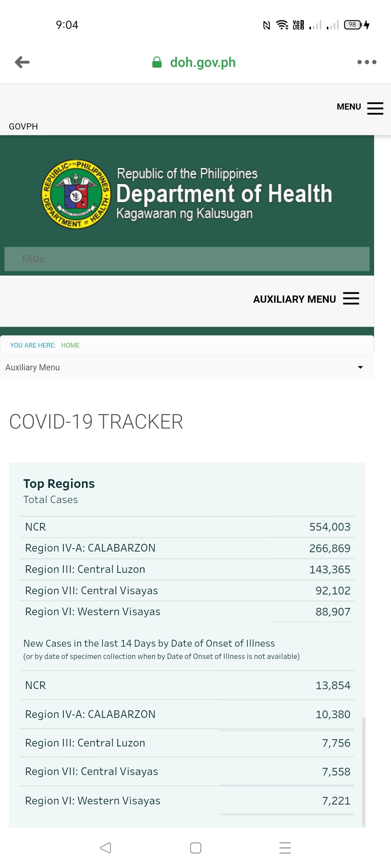Open the Android recent apps icon

tap(285, 848)
